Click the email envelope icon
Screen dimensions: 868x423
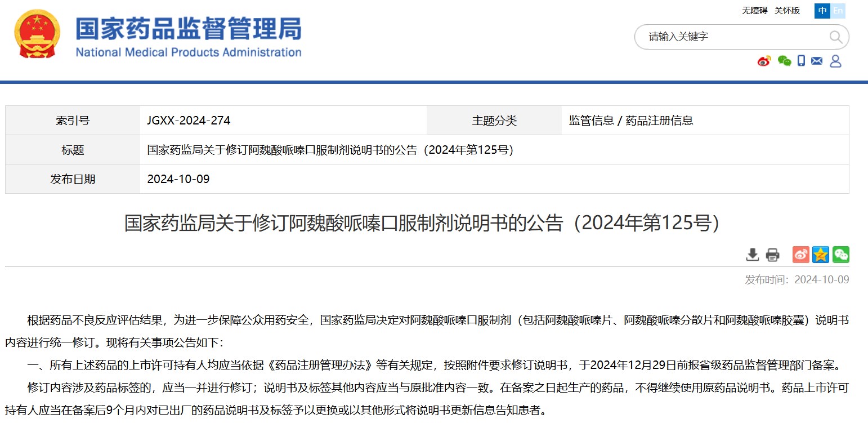pyautogui.click(x=817, y=61)
